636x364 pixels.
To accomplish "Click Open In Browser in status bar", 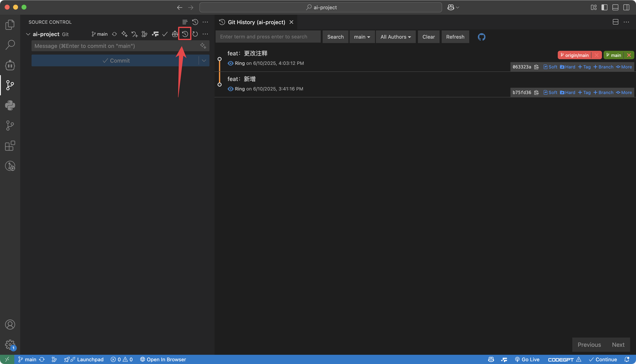I will (163, 360).
